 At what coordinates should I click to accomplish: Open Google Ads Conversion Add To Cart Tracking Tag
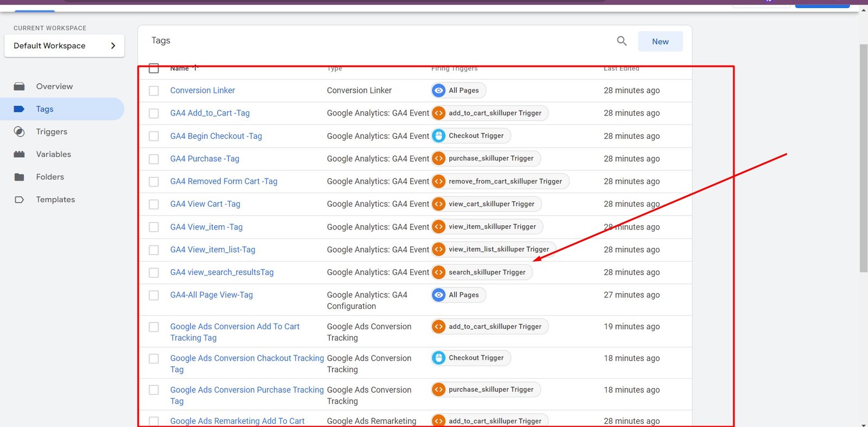pyautogui.click(x=235, y=332)
